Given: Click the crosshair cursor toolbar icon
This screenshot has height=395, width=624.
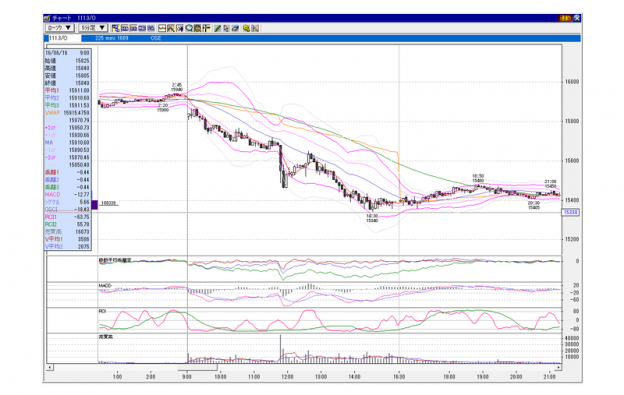Looking at the screenshot, I should [x=206, y=28].
